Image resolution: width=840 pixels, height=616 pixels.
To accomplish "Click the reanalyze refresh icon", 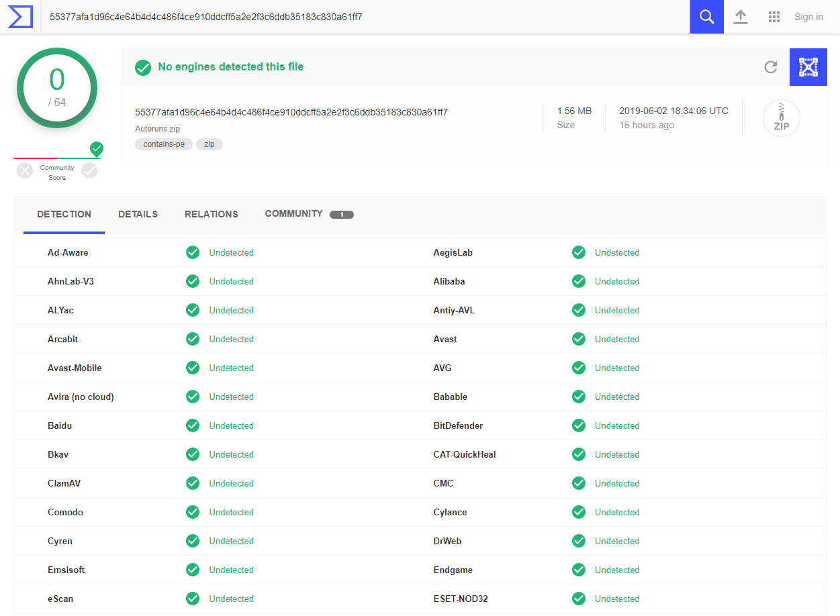I will pos(771,67).
